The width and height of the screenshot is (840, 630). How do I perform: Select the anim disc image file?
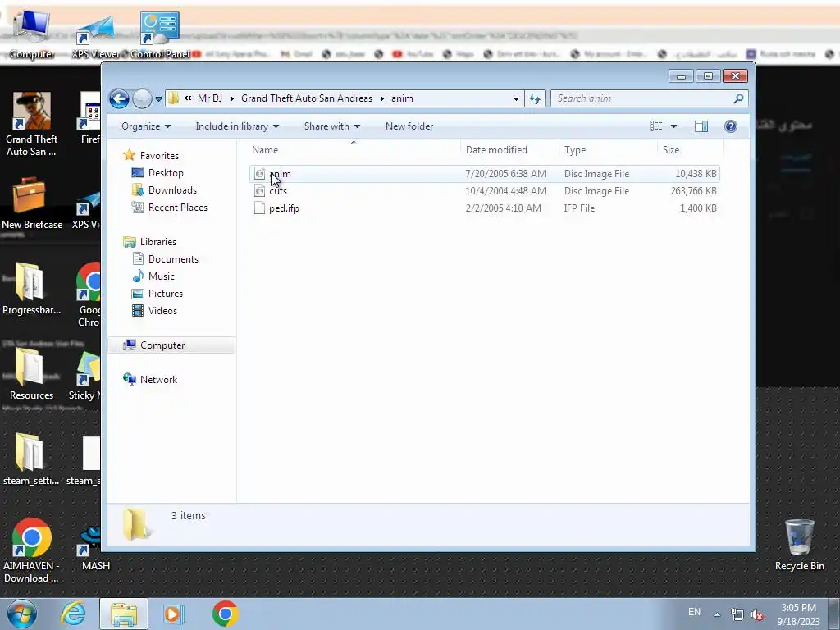[484, 174]
